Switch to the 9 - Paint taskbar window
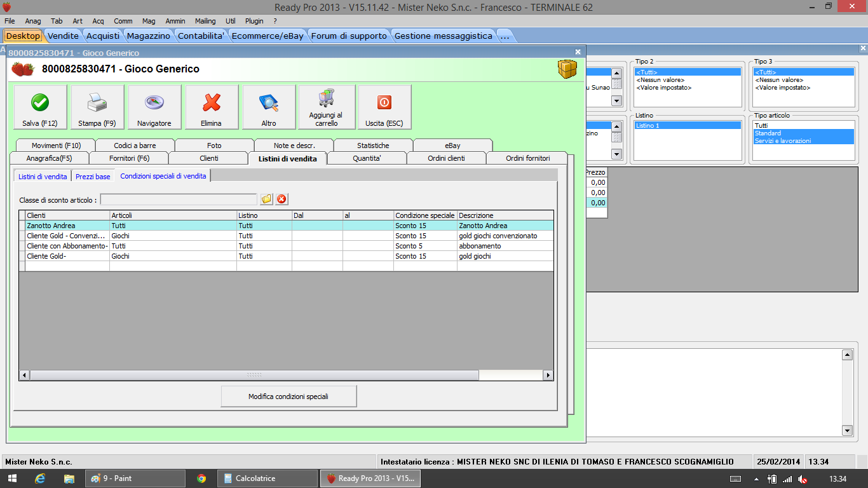 (x=135, y=478)
